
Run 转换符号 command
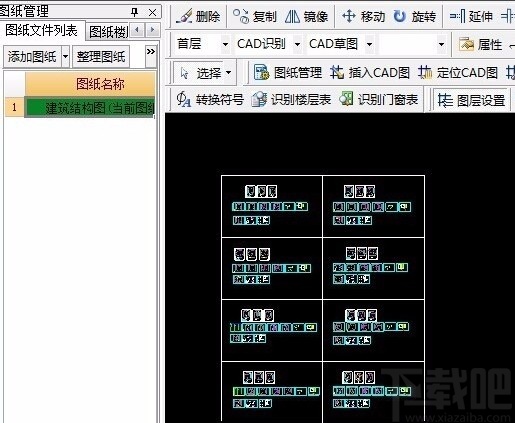pyautogui.click(x=210, y=99)
